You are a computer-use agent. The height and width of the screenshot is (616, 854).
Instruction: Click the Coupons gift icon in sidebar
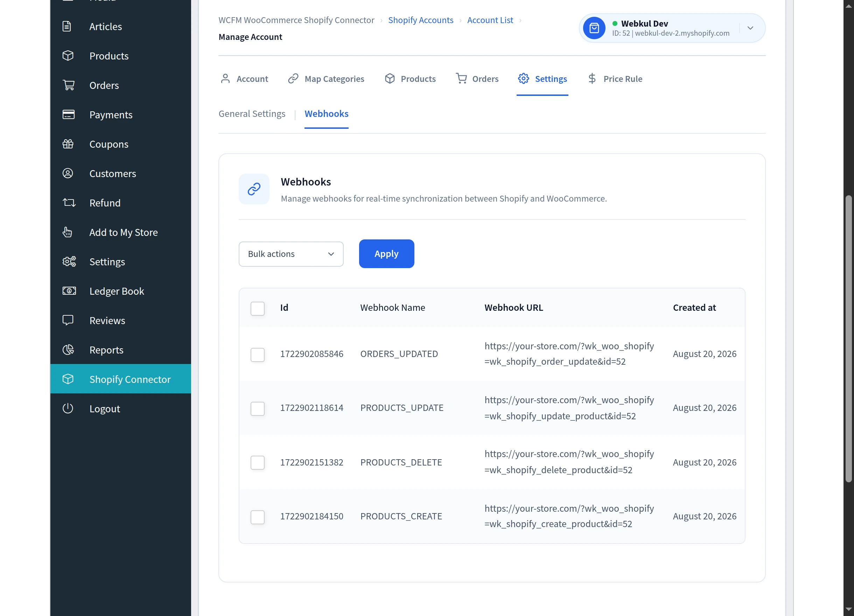[68, 144]
